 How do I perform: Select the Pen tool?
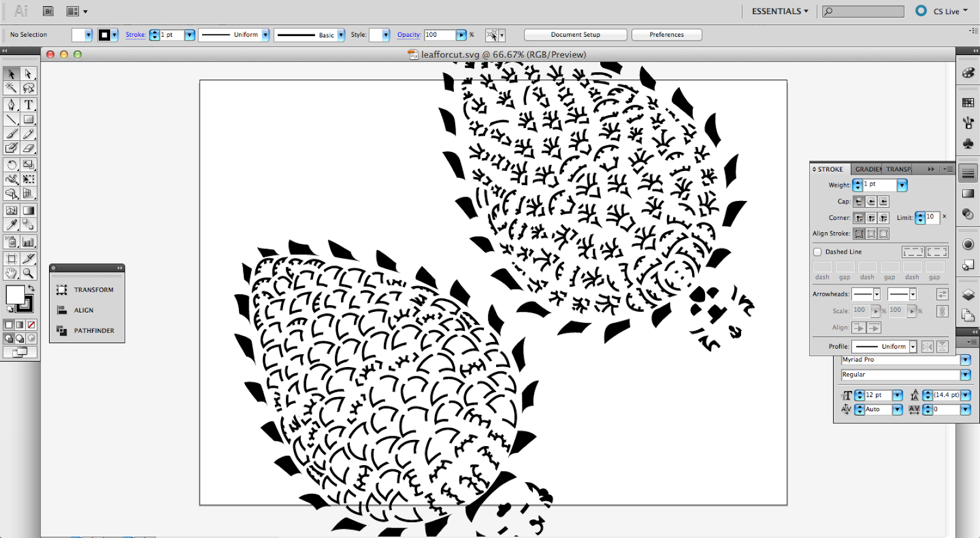point(12,105)
